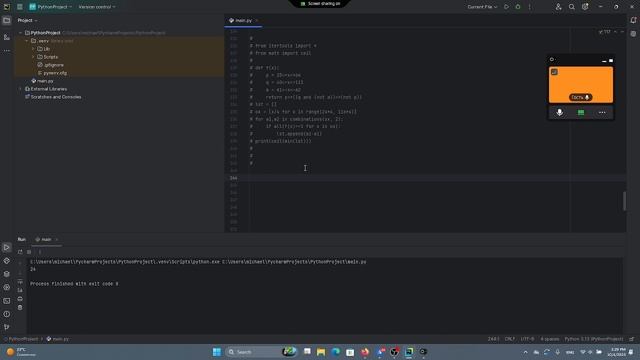The height and width of the screenshot is (360, 640).
Task: Open the Run tool window icon
Action: 7,247
